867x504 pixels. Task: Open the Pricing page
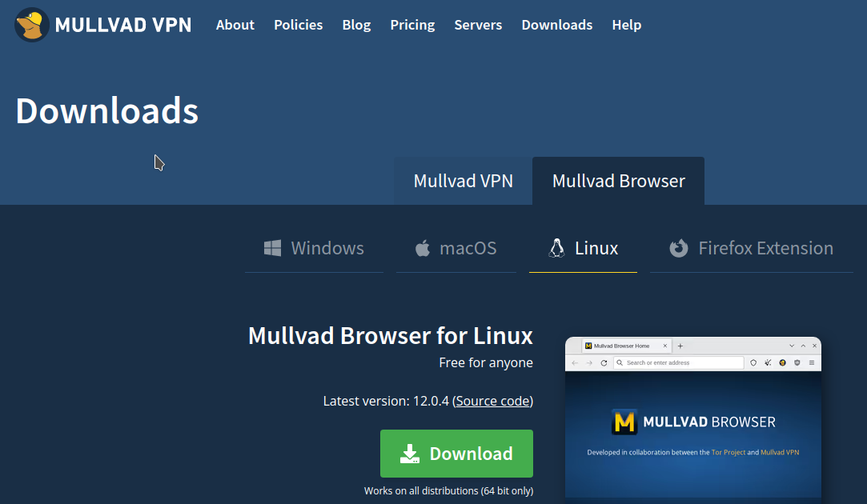click(412, 25)
